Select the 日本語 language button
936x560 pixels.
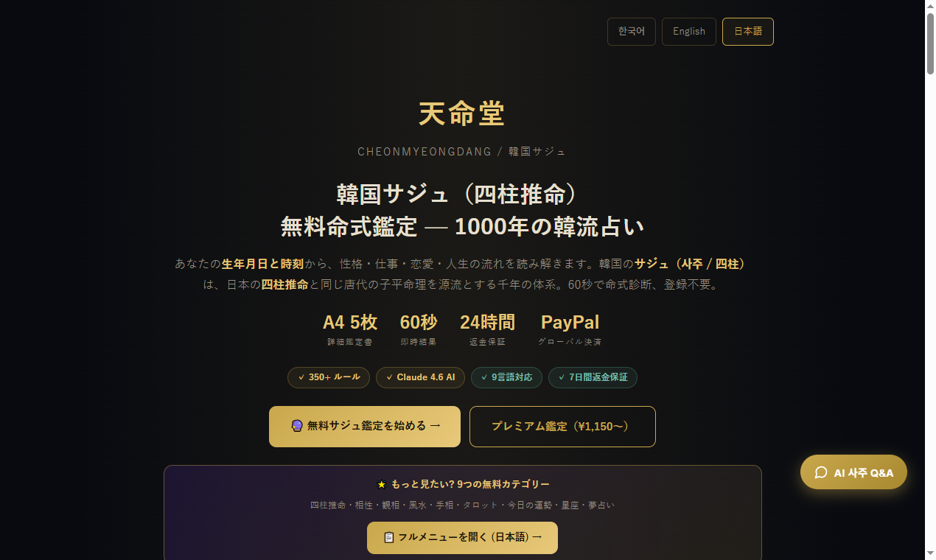(x=747, y=32)
